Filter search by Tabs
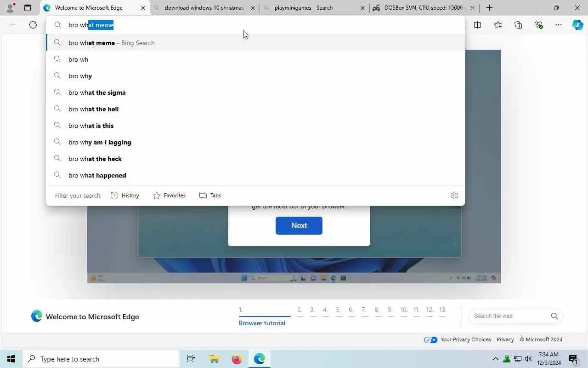The image size is (588, 368). 210,195
